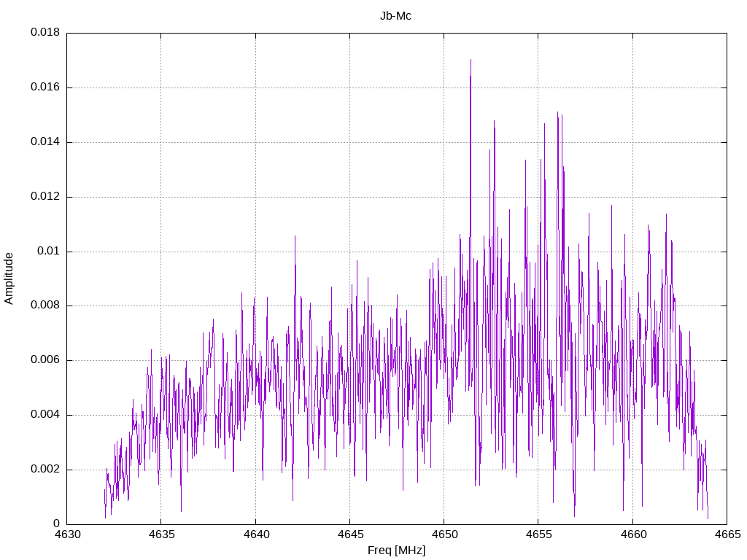Click the y-axis tick label 0.014
Screen dimensions: 747x560
pos(45,141)
